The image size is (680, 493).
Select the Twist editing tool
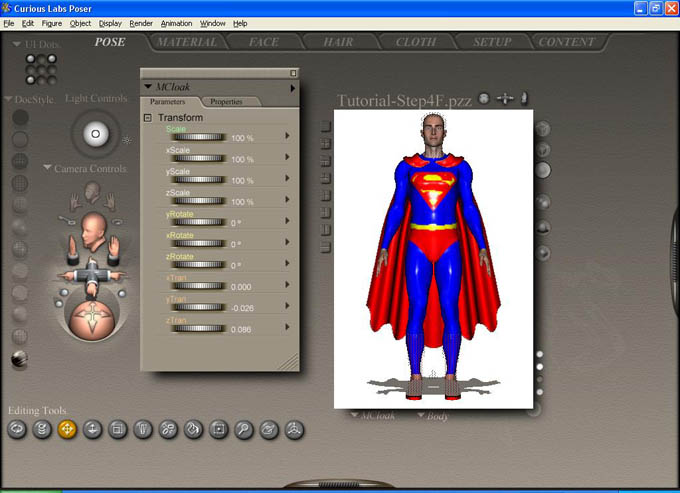tap(42, 429)
